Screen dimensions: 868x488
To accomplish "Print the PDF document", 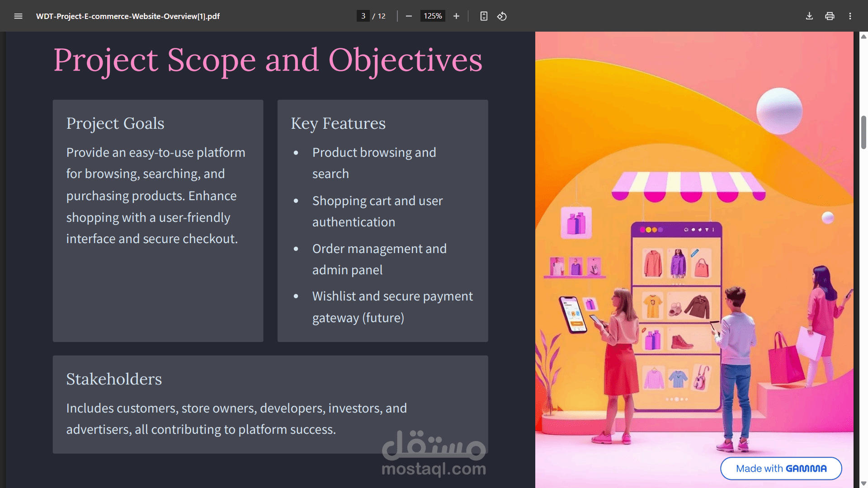I will (830, 16).
